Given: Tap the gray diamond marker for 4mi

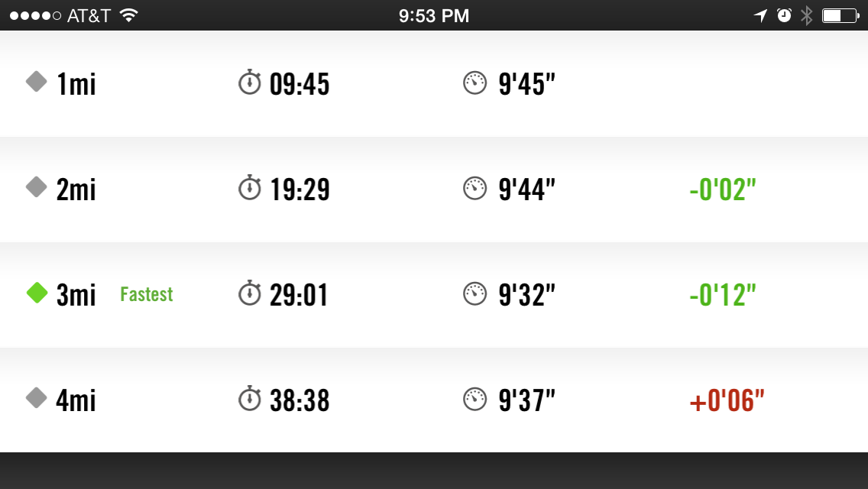Looking at the screenshot, I should (x=37, y=397).
